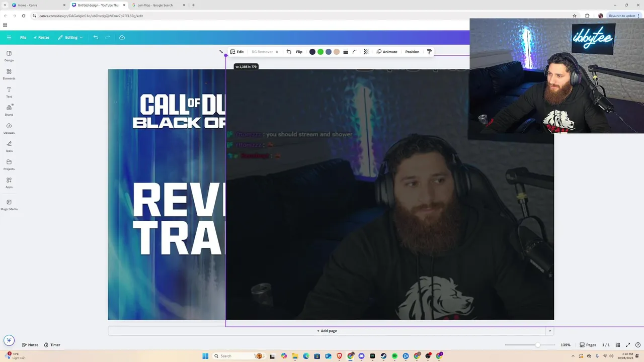Select the webcam image on canvas
The width and height of the screenshot is (644, 362).
390,194
